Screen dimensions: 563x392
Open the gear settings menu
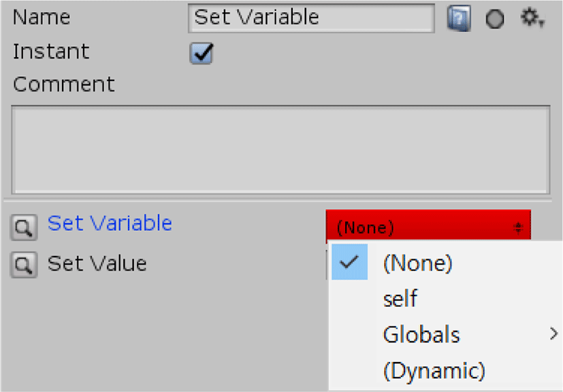pyautogui.click(x=532, y=18)
